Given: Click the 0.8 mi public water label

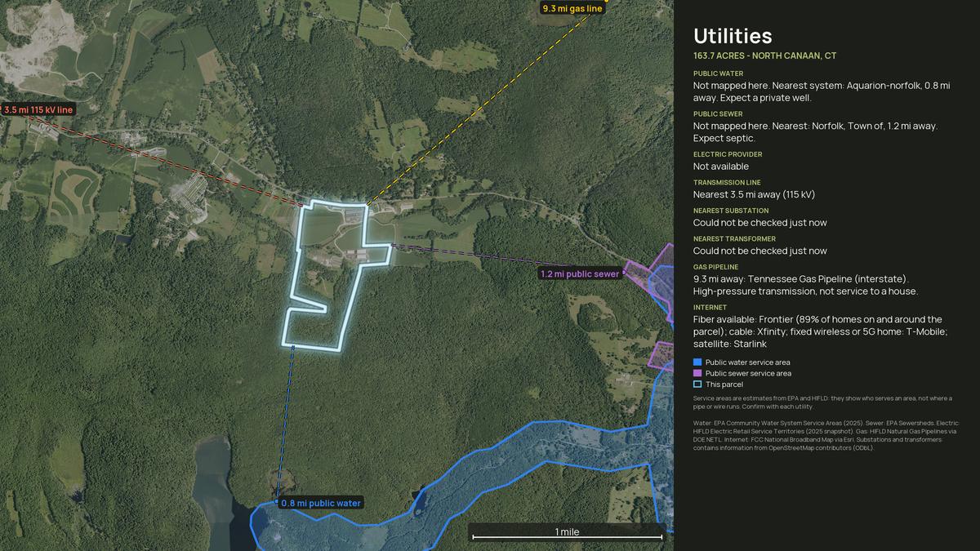Looking at the screenshot, I should (320, 503).
